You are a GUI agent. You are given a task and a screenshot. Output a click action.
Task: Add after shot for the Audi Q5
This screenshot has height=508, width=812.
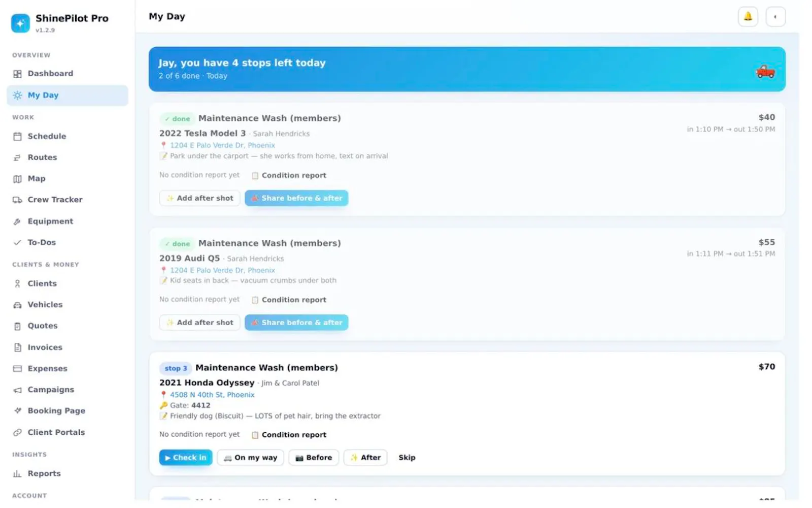(x=199, y=323)
